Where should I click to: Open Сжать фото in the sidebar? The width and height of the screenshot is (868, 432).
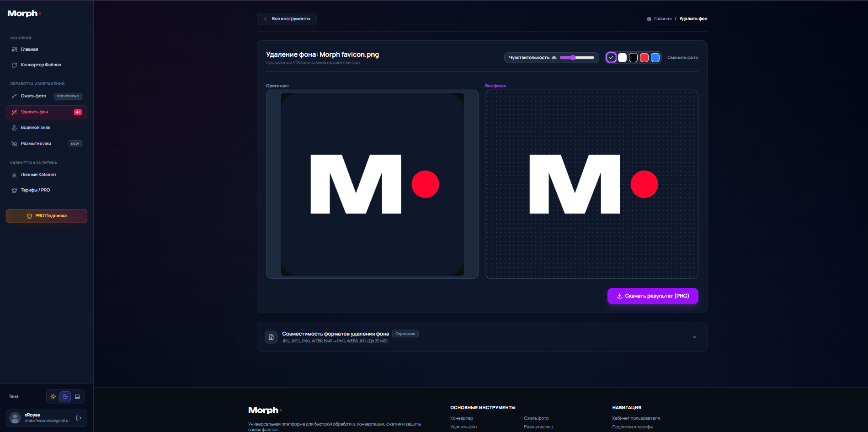(x=47, y=96)
